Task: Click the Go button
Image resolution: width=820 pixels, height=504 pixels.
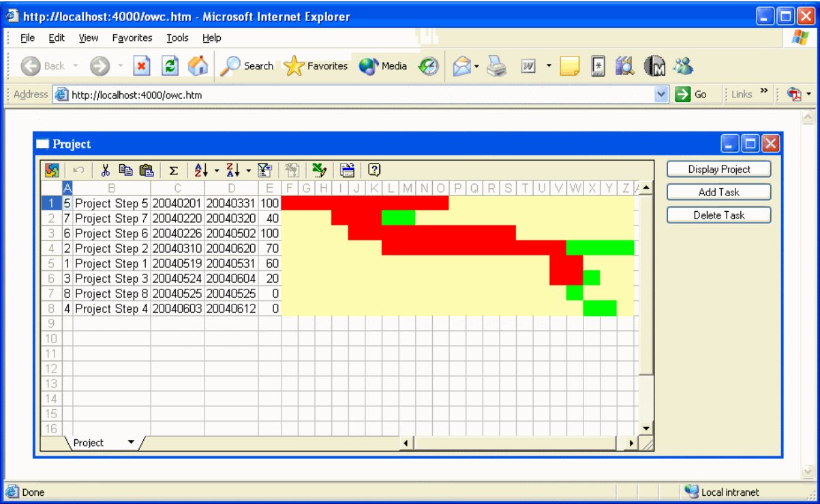Action: 693,95
